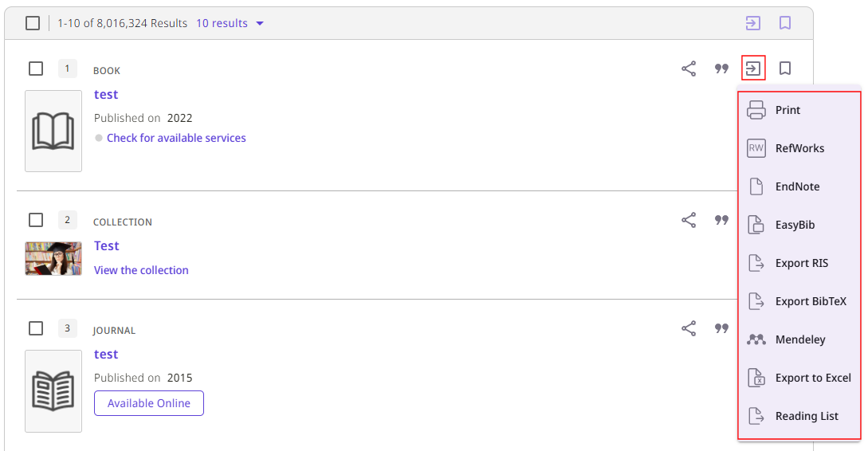Click the EasyBib file icon

point(756,225)
